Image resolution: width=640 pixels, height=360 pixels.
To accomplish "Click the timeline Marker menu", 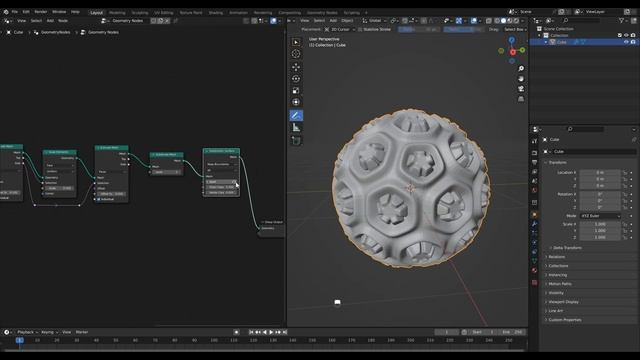I will [82, 332].
